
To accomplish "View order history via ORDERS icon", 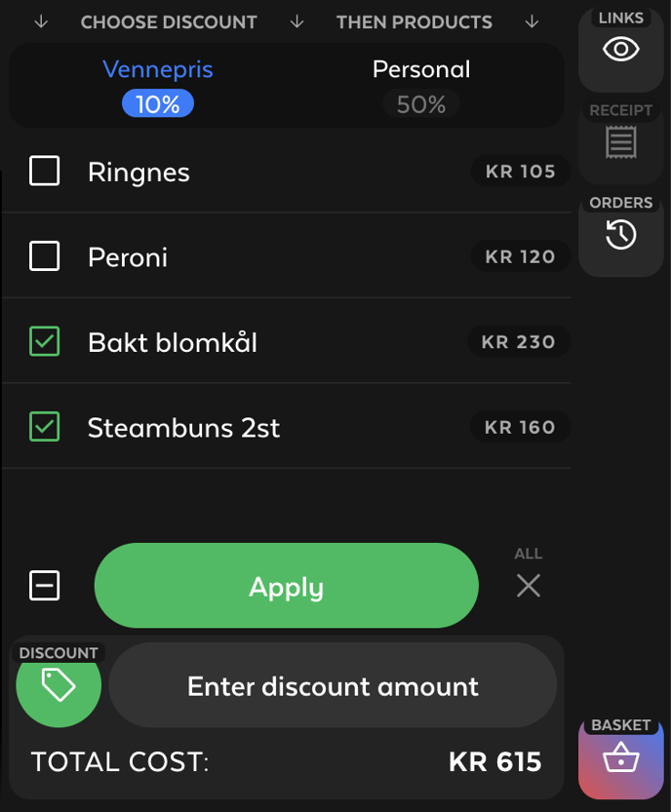I will click(620, 235).
